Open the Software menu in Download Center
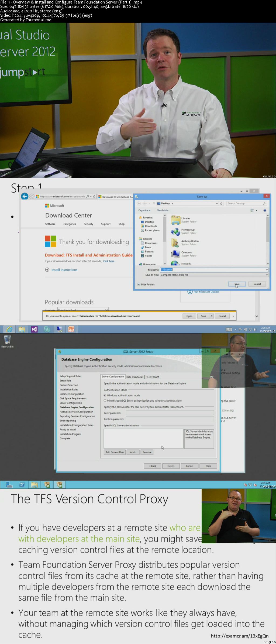This screenshot has width=276, height=644. [50, 224]
